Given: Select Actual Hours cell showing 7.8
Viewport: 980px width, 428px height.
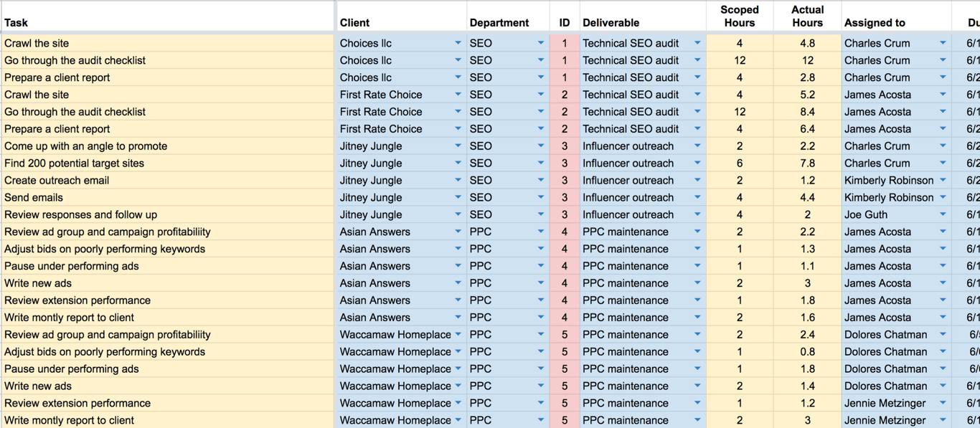Looking at the screenshot, I should click(x=808, y=163).
